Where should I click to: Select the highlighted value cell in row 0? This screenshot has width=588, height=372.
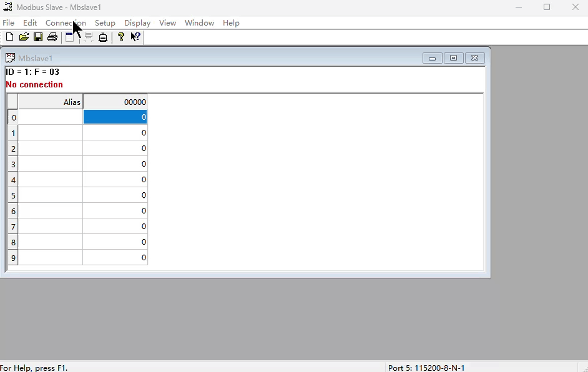click(115, 117)
